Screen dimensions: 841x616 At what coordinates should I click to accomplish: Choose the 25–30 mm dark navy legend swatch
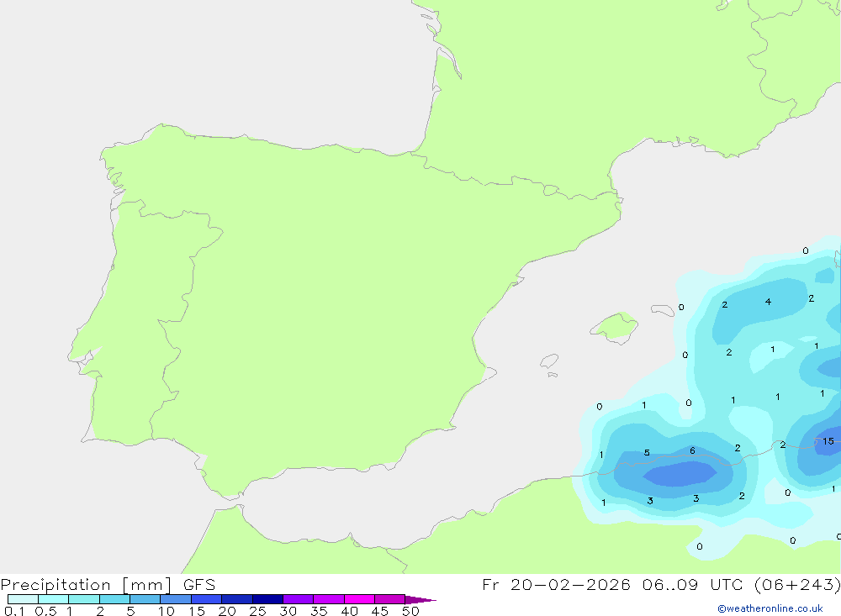click(x=267, y=599)
